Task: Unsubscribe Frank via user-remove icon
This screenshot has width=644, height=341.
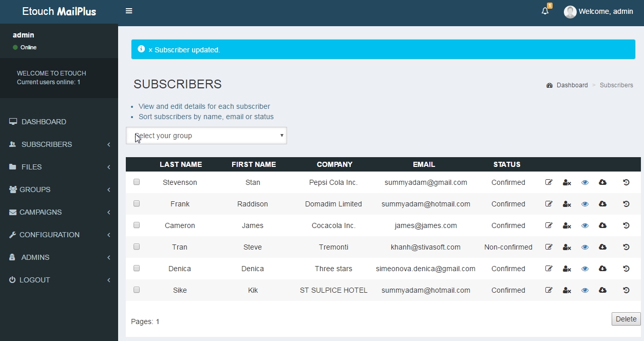Action: pos(567,204)
